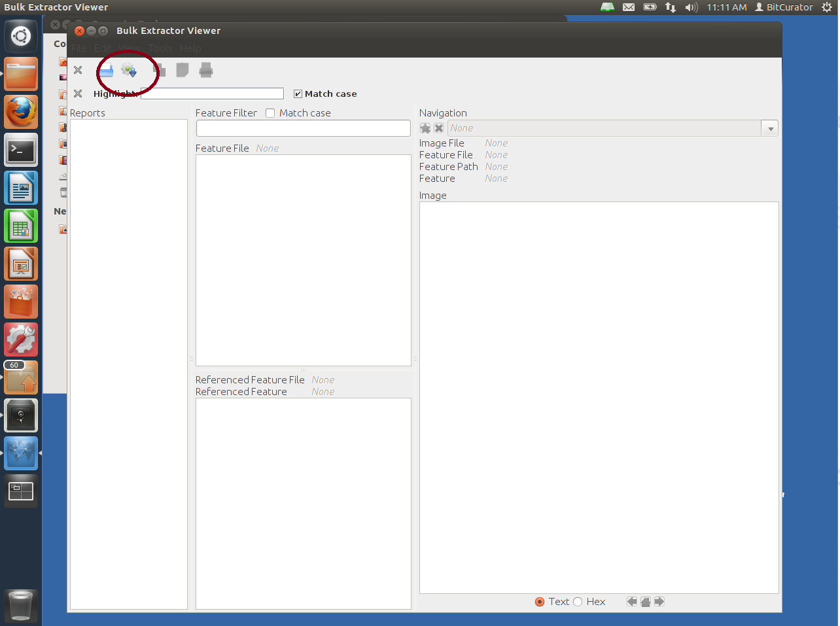Open the Ubuntu Dash home icon
Viewport: 840px width, 626px height.
coord(21,36)
